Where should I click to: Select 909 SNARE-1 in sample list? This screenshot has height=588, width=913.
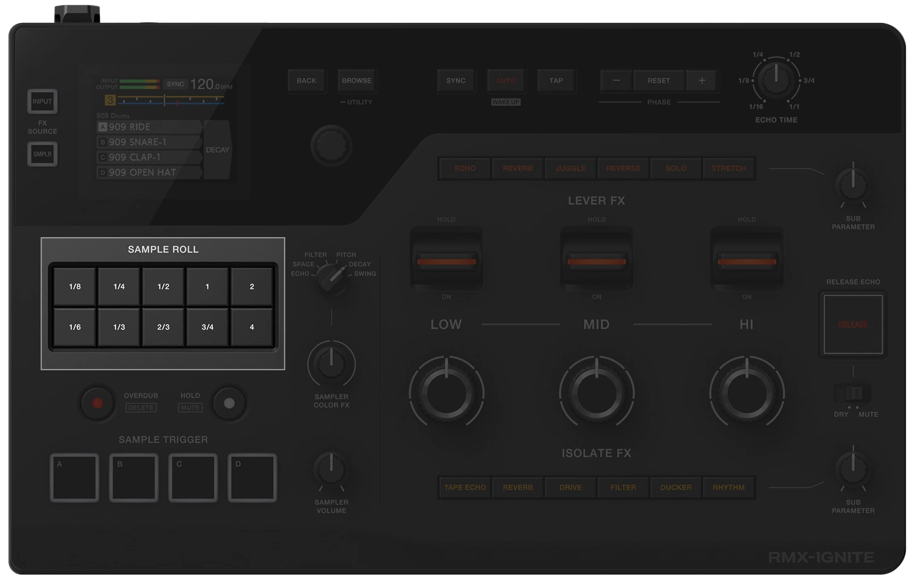(x=148, y=142)
